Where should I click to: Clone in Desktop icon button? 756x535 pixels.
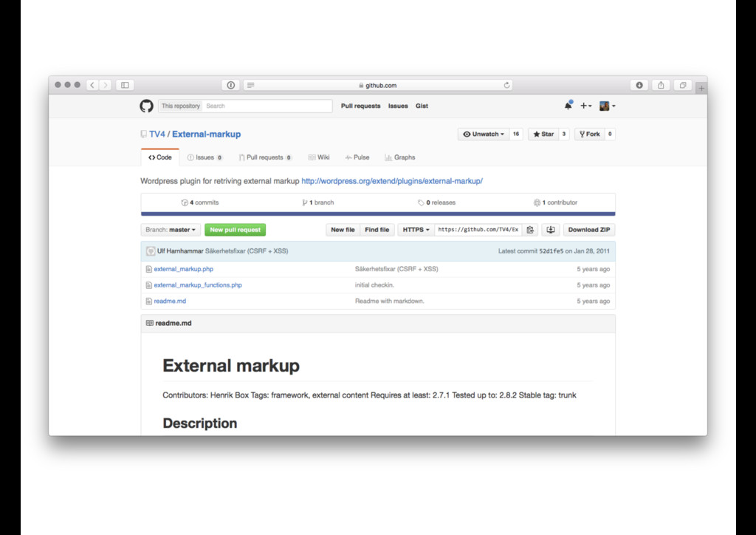(551, 230)
